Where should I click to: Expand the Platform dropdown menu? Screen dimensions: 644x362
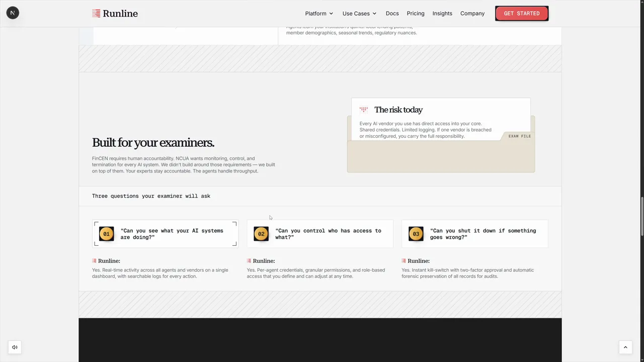tap(319, 14)
